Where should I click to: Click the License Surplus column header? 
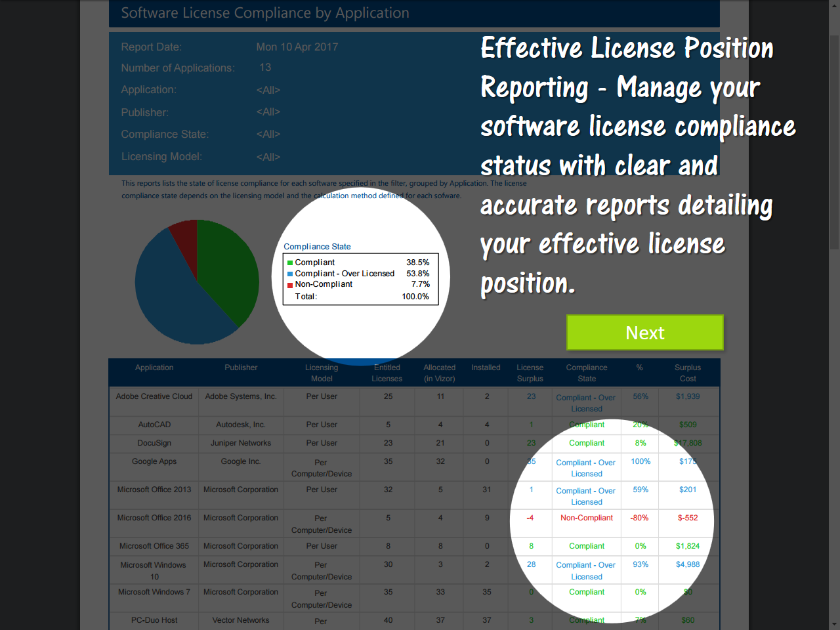coord(530,373)
